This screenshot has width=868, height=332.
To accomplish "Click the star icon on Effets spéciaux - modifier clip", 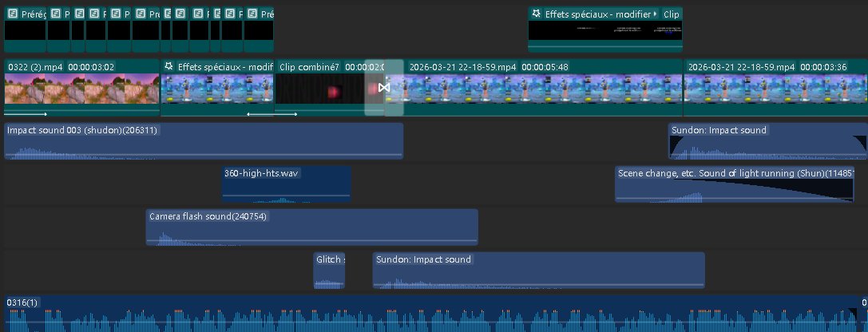I will [x=535, y=14].
